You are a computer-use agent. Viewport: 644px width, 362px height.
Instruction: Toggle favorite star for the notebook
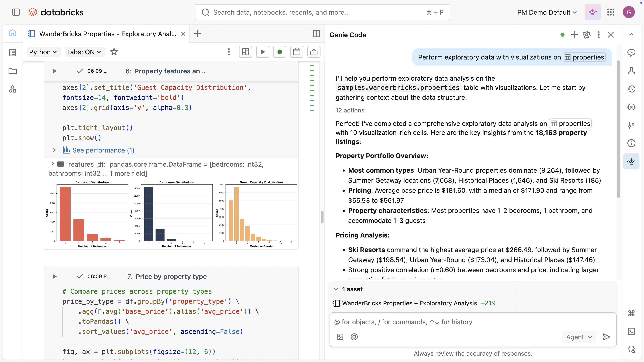click(114, 52)
